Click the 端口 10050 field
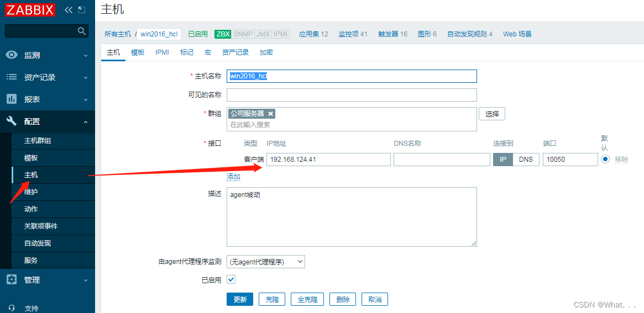Image resolution: width=644 pixels, height=313 pixels. click(x=570, y=160)
